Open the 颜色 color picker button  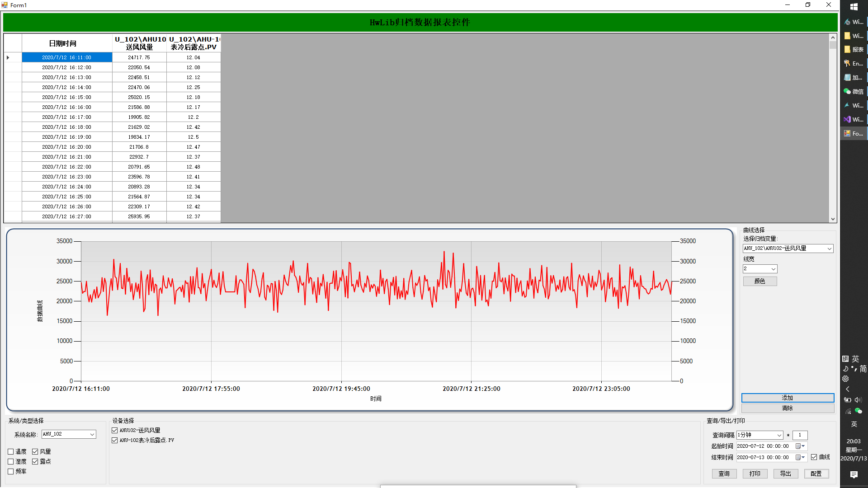point(759,281)
